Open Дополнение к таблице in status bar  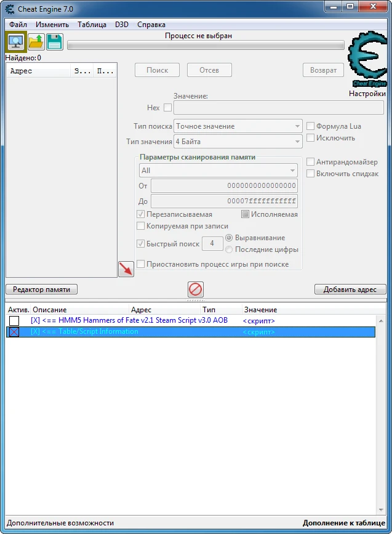pyautogui.click(x=344, y=523)
